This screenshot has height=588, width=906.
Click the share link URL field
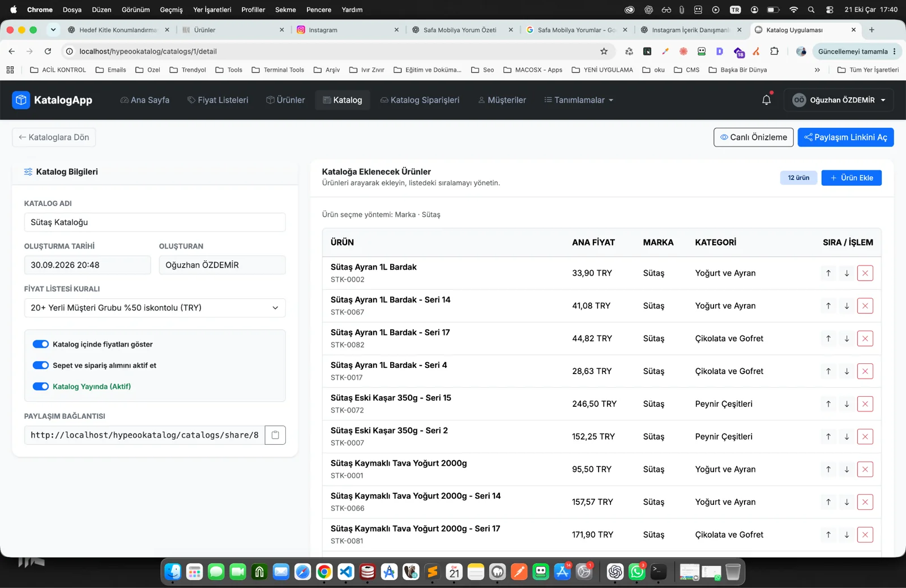coord(144,435)
